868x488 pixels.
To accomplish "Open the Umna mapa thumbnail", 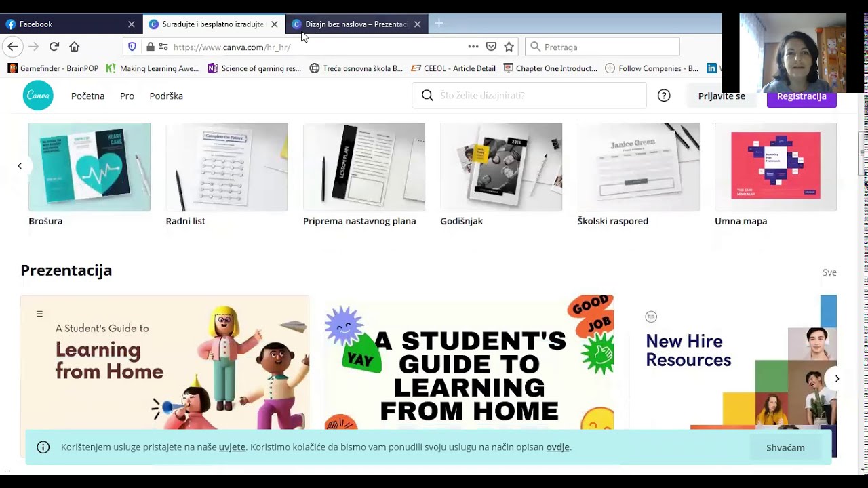I will click(776, 167).
